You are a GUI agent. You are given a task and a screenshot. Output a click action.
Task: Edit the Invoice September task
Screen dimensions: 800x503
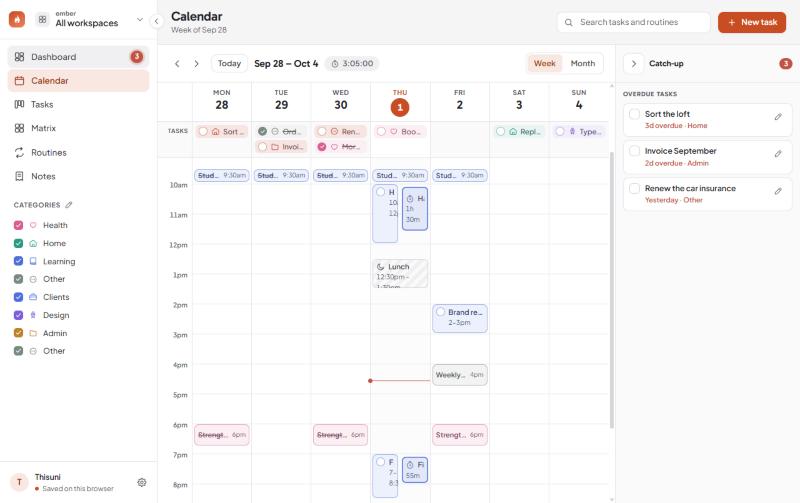point(778,154)
